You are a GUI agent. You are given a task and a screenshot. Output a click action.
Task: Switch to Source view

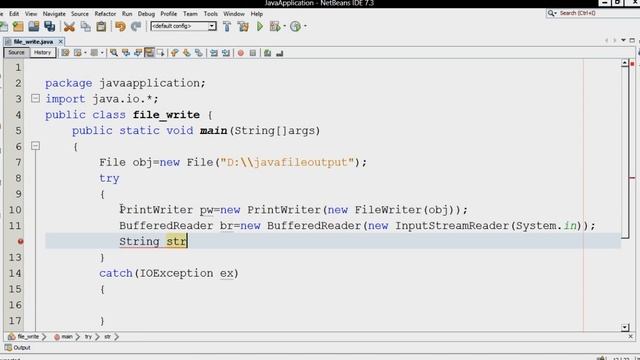coord(16,53)
